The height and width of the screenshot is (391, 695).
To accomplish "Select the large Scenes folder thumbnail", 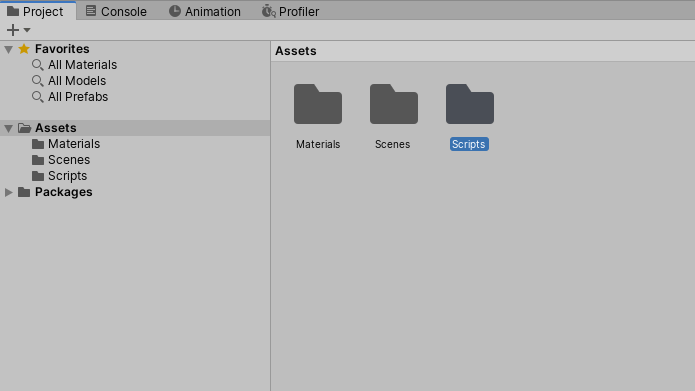I will point(394,104).
